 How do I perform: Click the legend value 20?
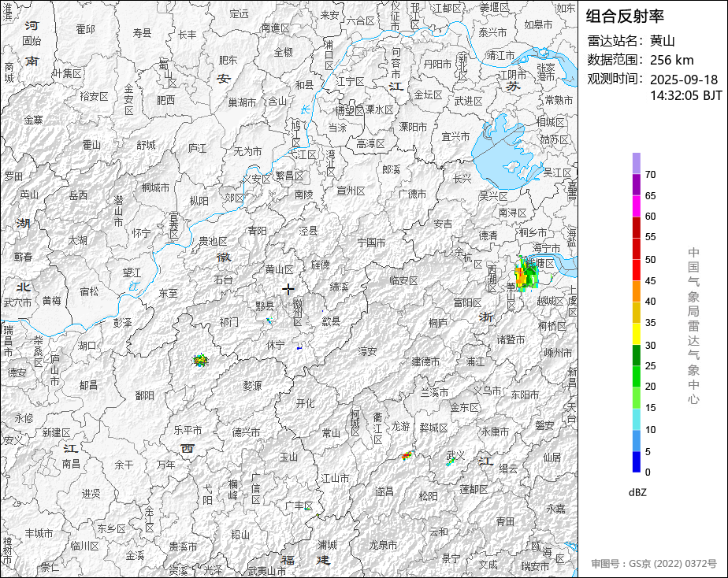651,387
